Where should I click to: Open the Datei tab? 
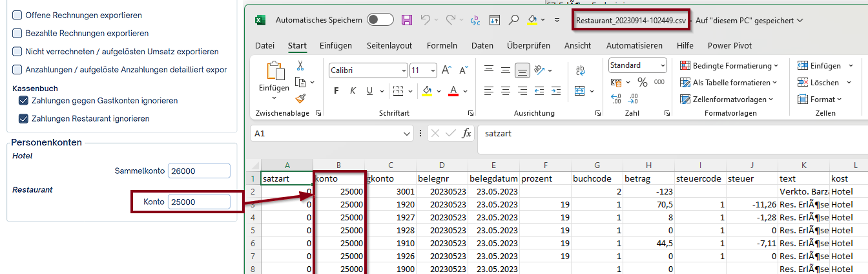coord(265,45)
